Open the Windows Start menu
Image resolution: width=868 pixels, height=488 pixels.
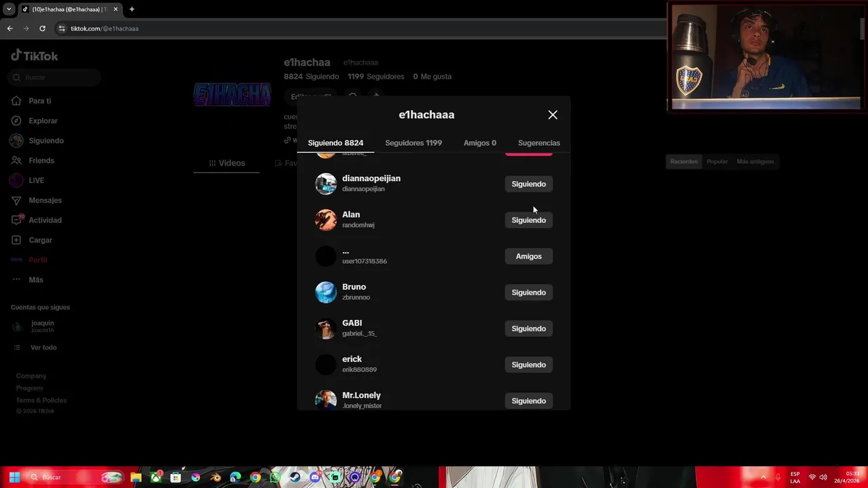click(x=14, y=477)
